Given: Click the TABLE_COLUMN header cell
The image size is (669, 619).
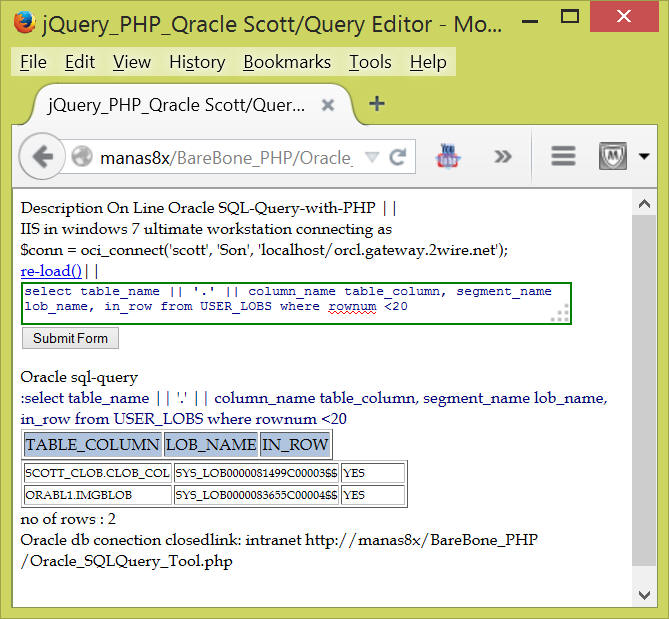Looking at the screenshot, I should point(93,445).
